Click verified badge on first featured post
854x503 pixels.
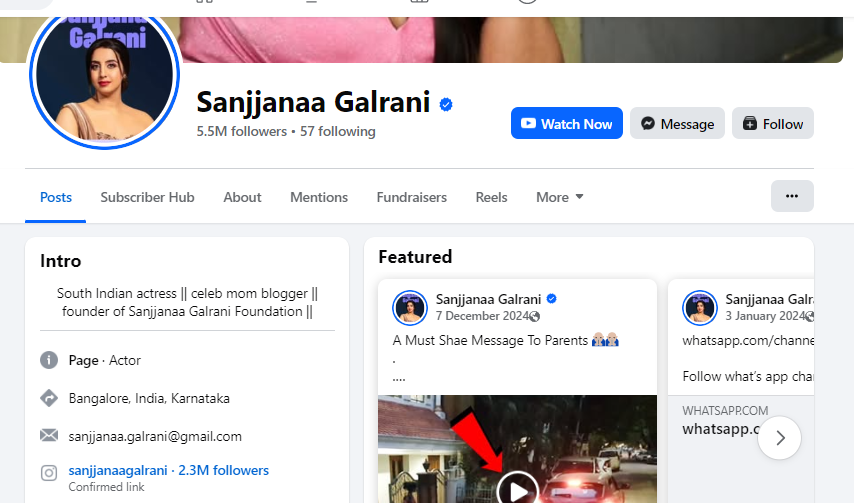552,298
